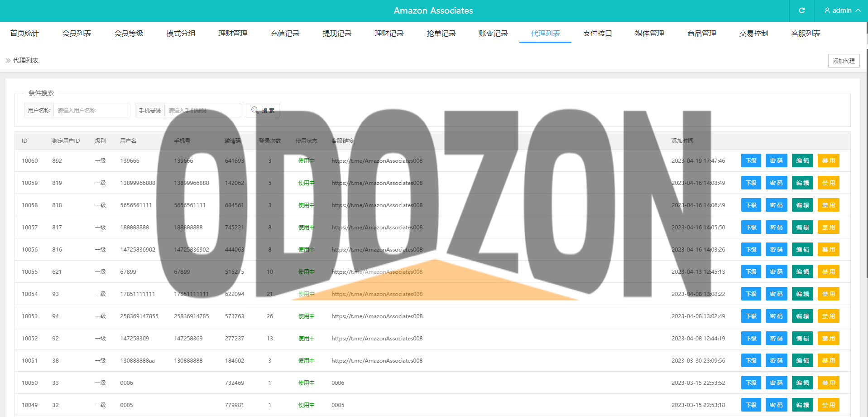Viewport: 868px width, 417px height.
Task: Open the 会员等级 tab
Action: (x=129, y=34)
